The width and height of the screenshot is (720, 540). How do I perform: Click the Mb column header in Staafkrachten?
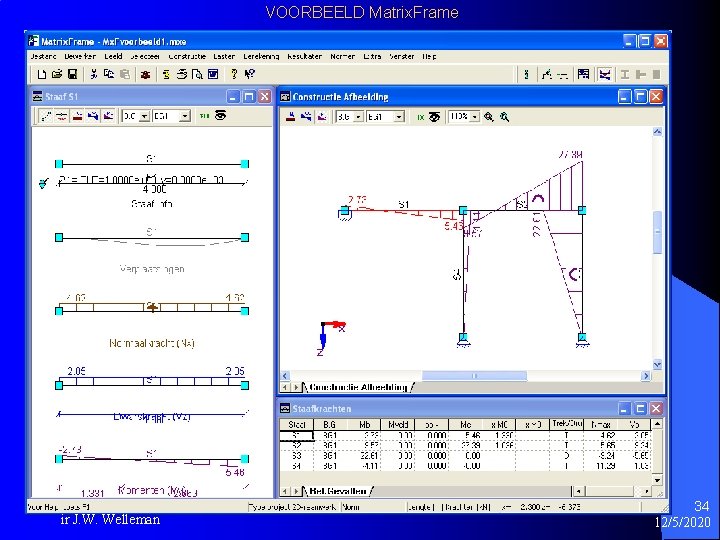point(365,425)
